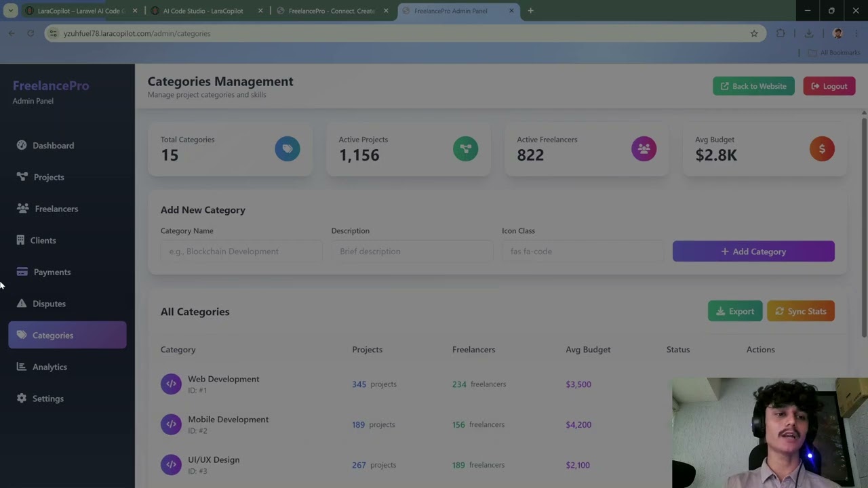The width and height of the screenshot is (868, 488).
Task: Click the $4,200 average budget value
Action: [578, 425]
